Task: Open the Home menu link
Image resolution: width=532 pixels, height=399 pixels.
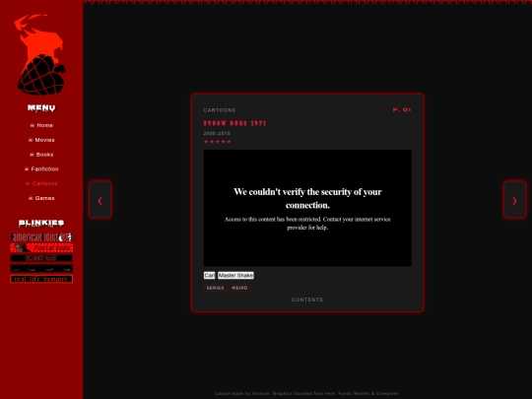Action: pyautogui.click(x=41, y=125)
